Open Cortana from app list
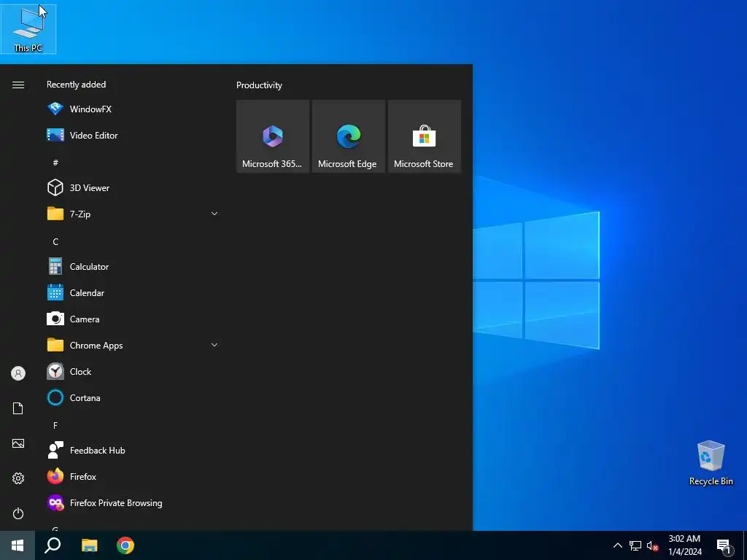Image resolution: width=747 pixels, height=560 pixels. coord(133,397)
